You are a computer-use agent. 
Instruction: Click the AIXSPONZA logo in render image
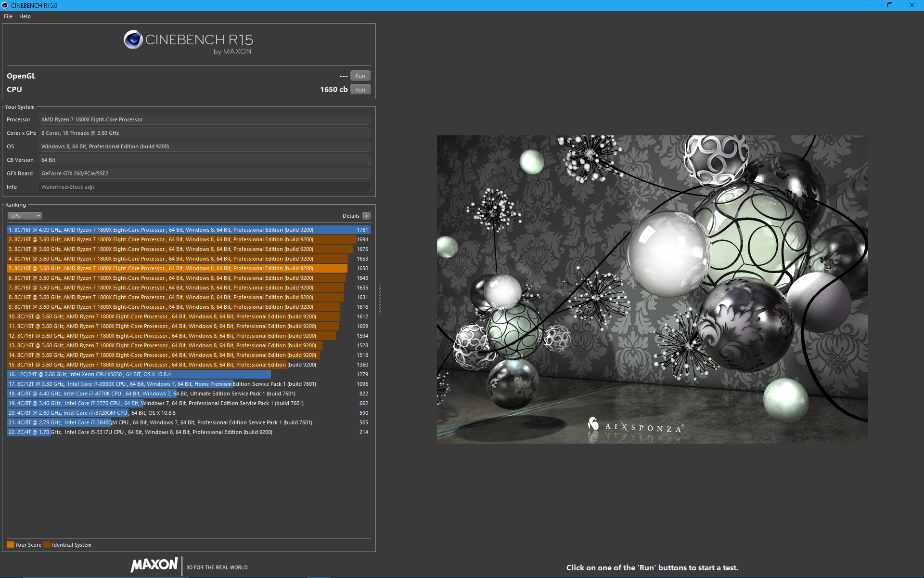635,426
